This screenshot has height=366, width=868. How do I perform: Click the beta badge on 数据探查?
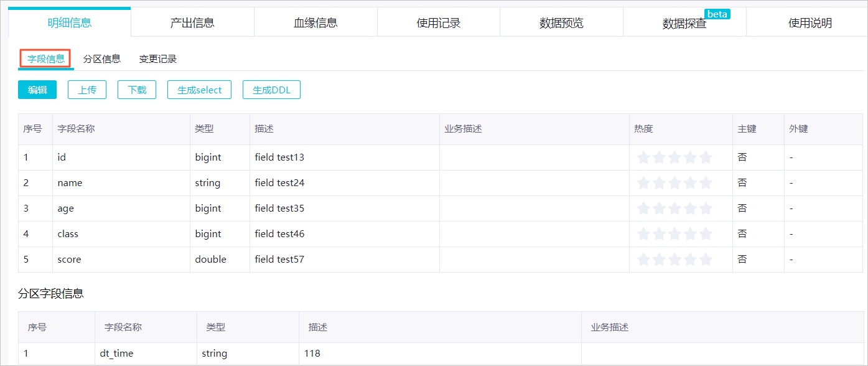pyautogui.click(x=717, y=14)
